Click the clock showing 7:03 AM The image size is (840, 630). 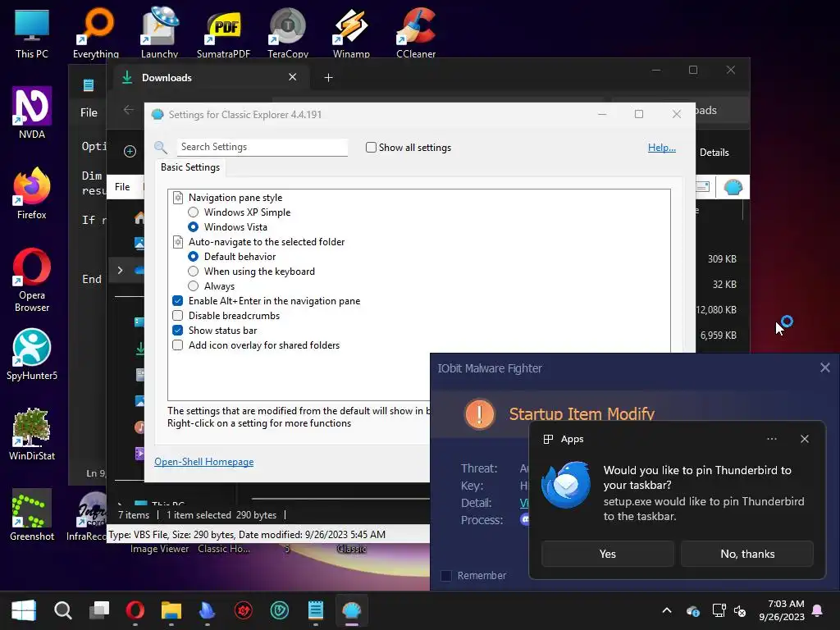[x=782, y=610]
